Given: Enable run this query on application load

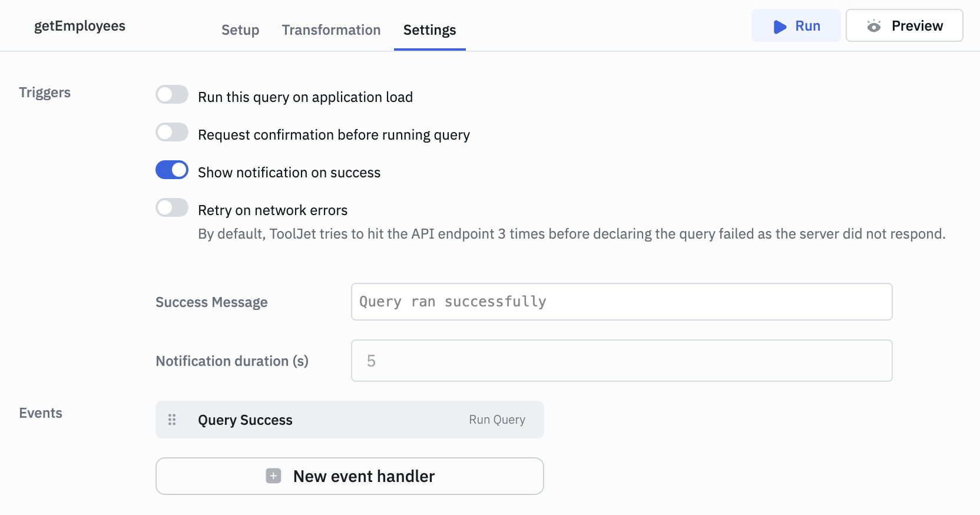Looking at the screenshot, I should (172, 94).
